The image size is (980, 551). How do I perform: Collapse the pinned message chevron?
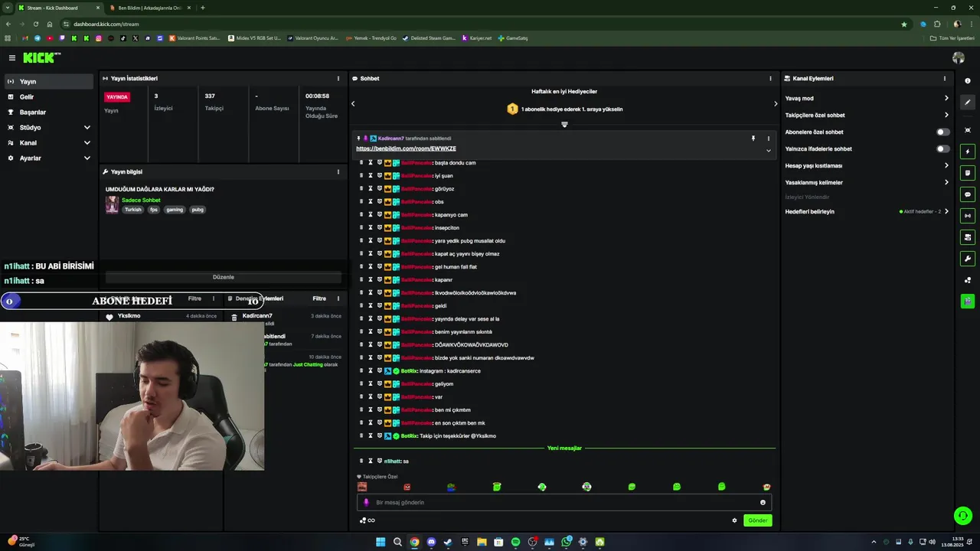coord(769,150)
